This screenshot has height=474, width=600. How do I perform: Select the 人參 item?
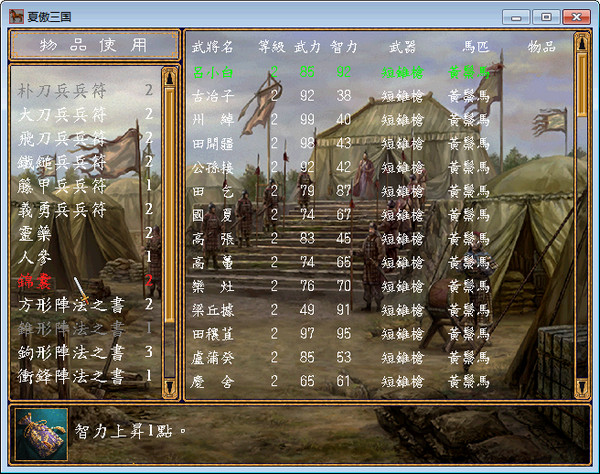click(85, 257)
